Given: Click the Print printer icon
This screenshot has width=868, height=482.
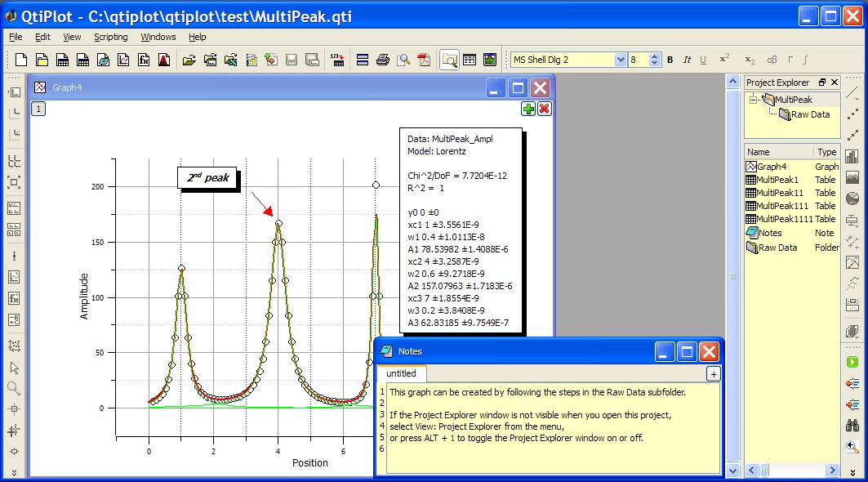Looking at the screenshot, I should click(382, 60).
